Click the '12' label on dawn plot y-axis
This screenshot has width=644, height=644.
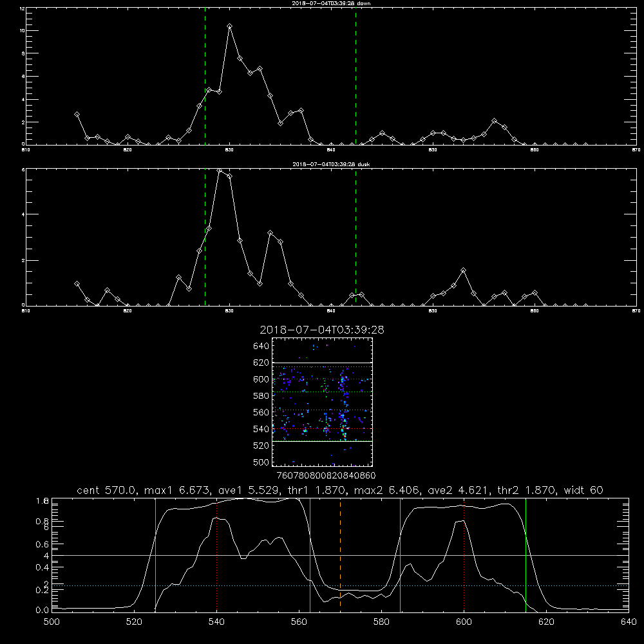22,8
